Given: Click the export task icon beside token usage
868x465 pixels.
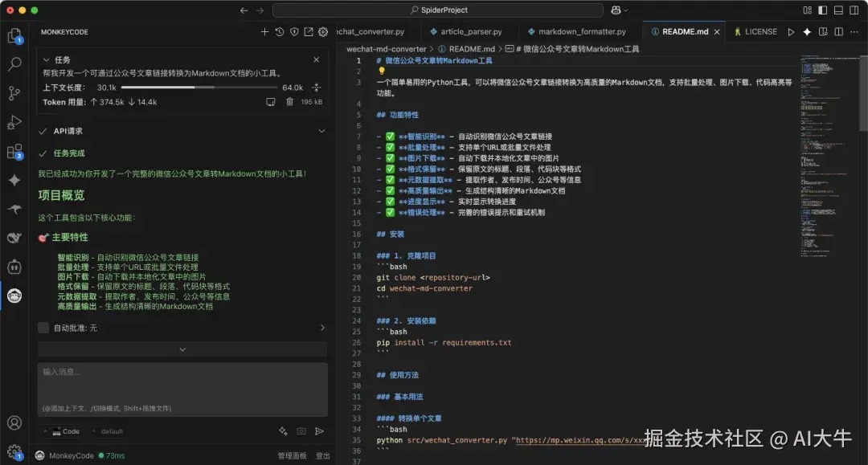Looking at the screenshot, I should point(271,102).
